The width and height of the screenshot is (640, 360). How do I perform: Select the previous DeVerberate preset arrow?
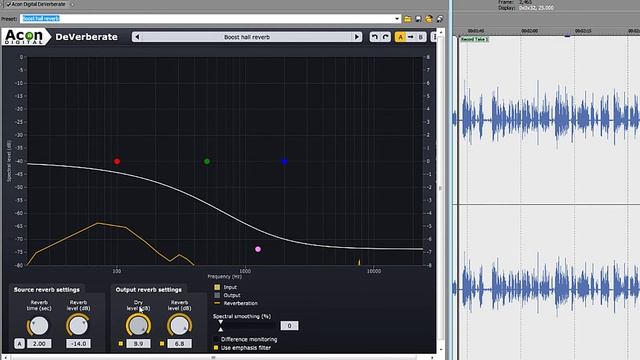pyautogui.click(x=137, y=37)
